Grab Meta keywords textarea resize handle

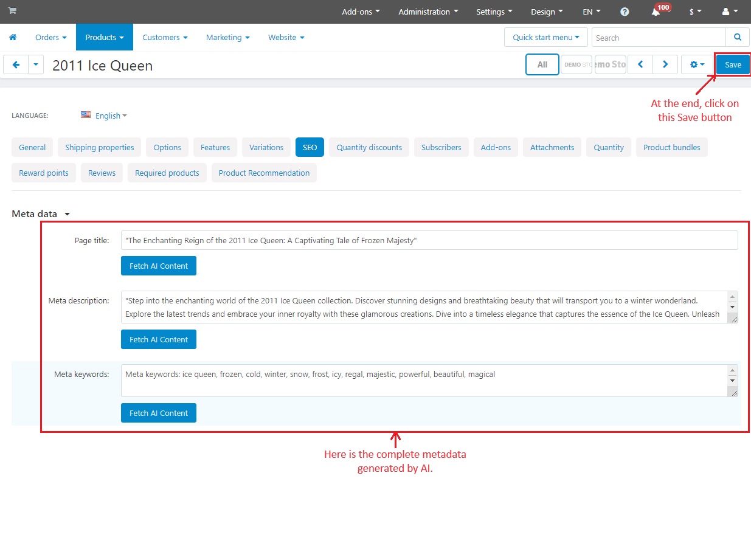[733, 392]
